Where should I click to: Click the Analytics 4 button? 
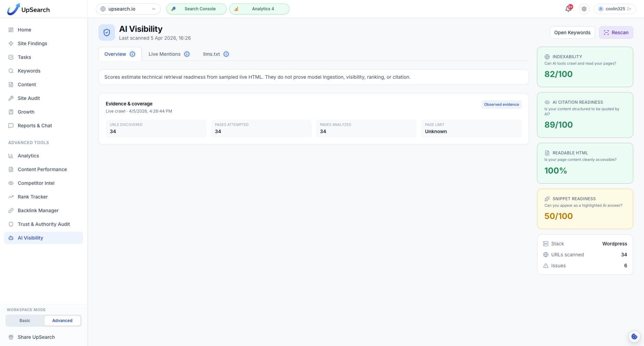click(259, 9)
